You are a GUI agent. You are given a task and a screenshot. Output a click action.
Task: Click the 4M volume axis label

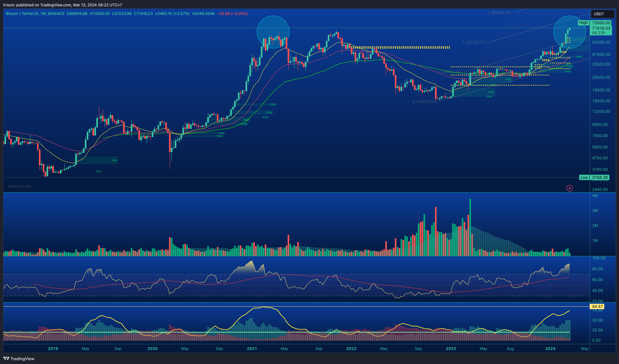pyautogui.click(x=595, y=196)
